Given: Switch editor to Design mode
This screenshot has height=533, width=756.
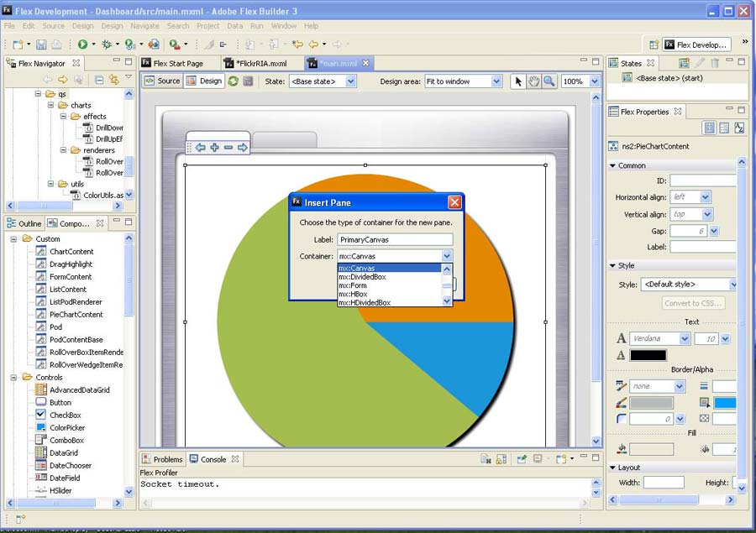Looking at the screenshot, I should 204,81.
